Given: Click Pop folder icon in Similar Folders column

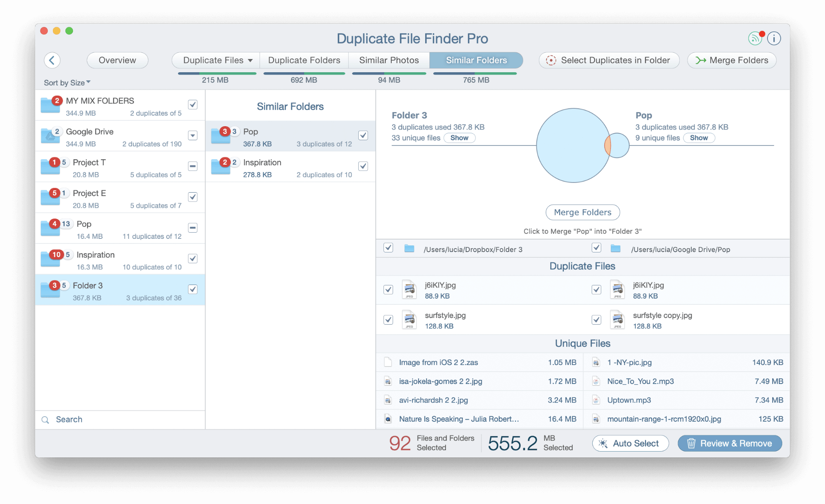Looking at the screenshot, I should coord(220,136).
